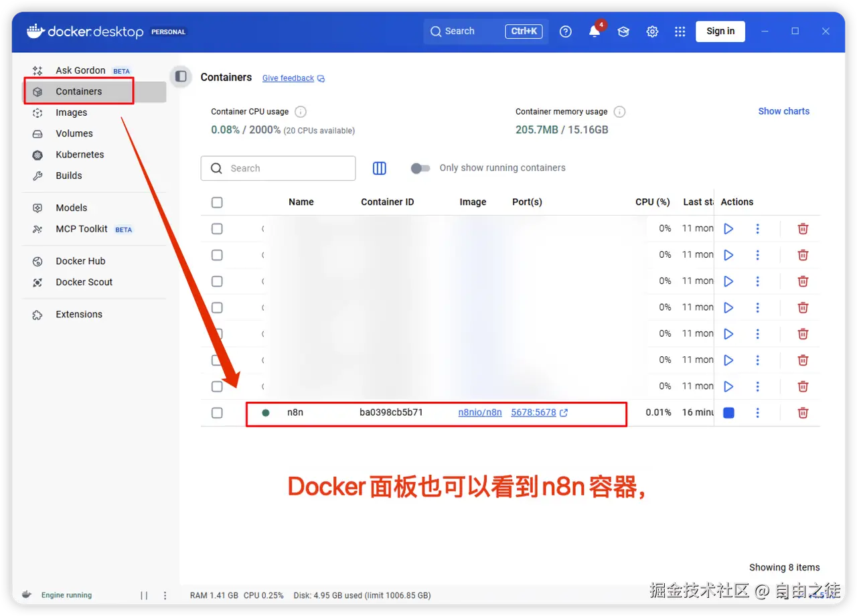Open MCP Toolkit in the sidebar

click(x=82, y=229)
